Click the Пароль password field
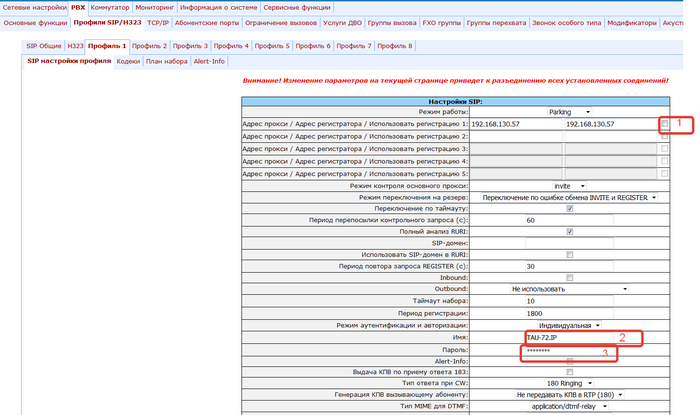700x415 pixels. point(568,351)
